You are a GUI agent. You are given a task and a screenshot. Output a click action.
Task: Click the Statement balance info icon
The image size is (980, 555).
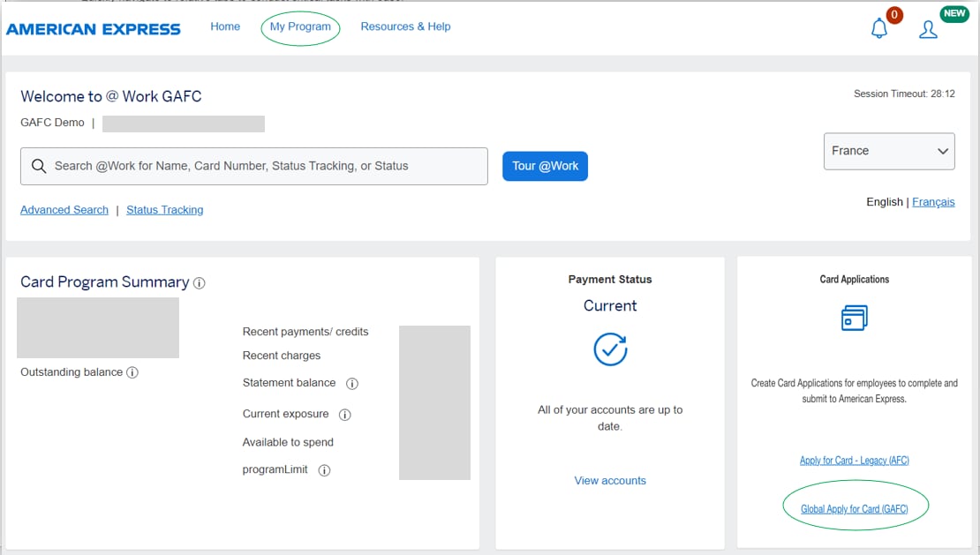(351, 384)
